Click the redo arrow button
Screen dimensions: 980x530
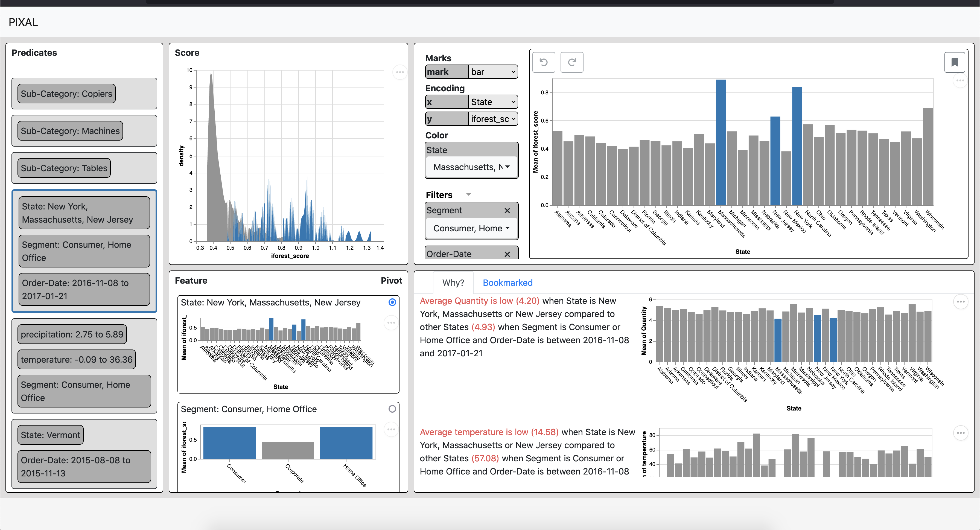[572, 62]
